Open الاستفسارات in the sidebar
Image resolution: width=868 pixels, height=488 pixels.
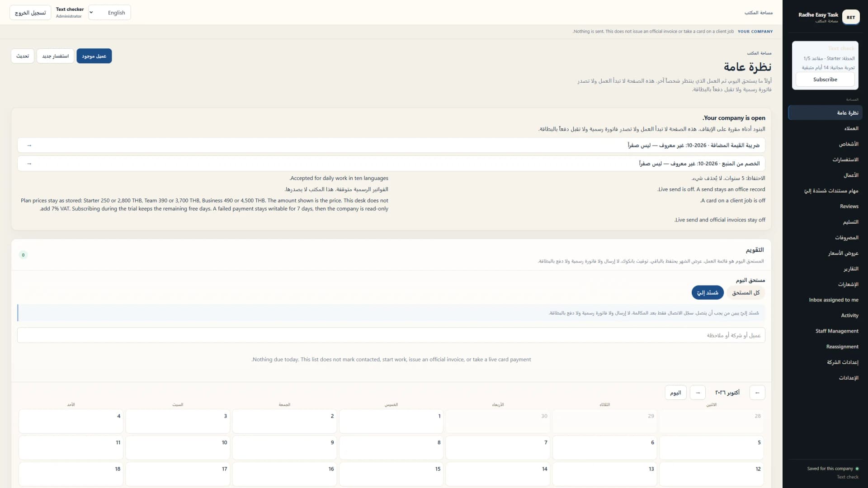tap(825, 160)
